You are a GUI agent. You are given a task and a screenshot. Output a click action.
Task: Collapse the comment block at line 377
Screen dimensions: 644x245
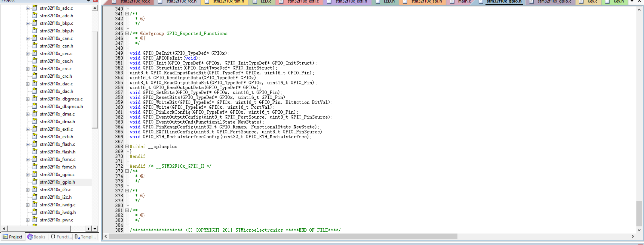pos(127,191)
